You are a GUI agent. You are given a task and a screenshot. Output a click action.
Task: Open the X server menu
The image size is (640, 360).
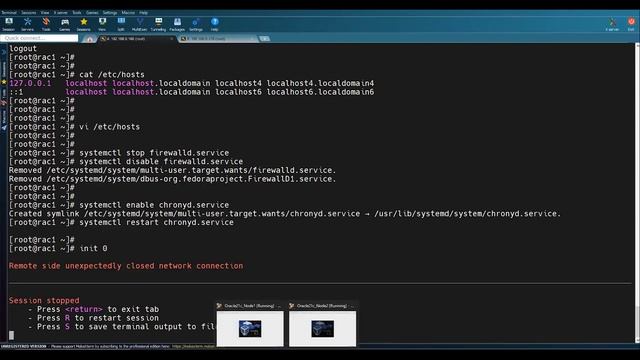pyautogui.click(x=61, y=13)
